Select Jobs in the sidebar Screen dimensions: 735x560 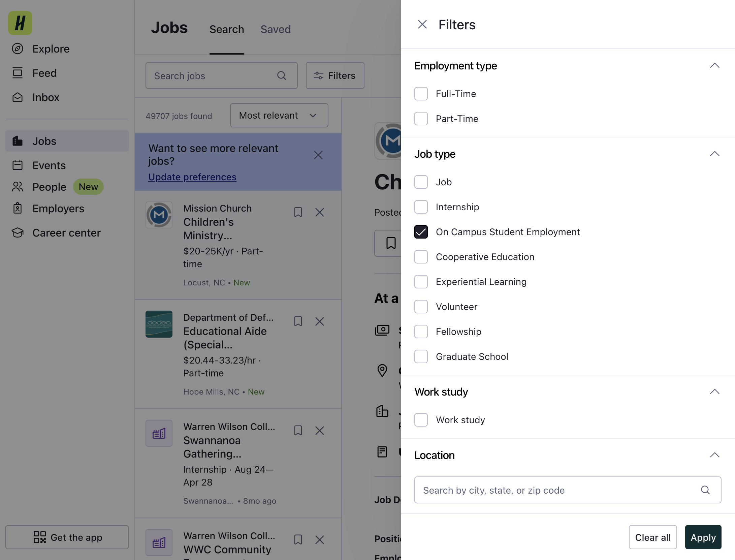coord(67,141)
